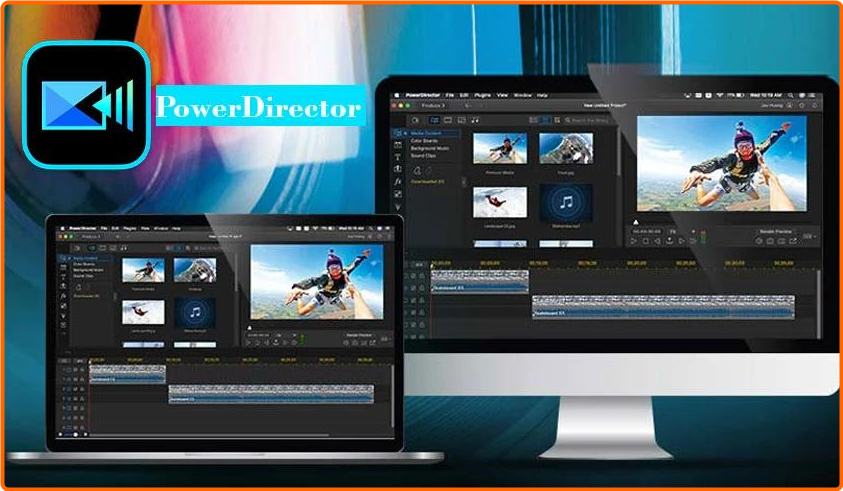Open the File menu on the iMac
Image resolution: width=843 pixels, height=491 pixels.
[x=449, y=95]
